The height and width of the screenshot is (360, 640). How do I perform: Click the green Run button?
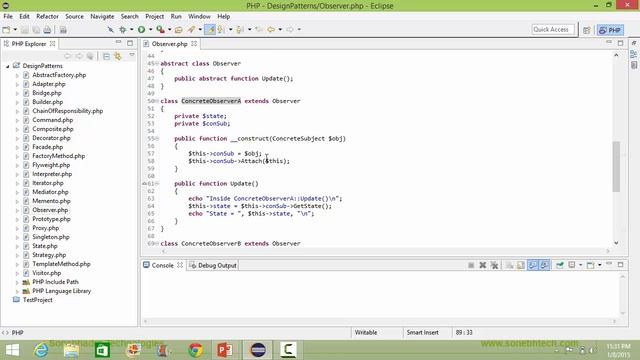coord(141,30)
